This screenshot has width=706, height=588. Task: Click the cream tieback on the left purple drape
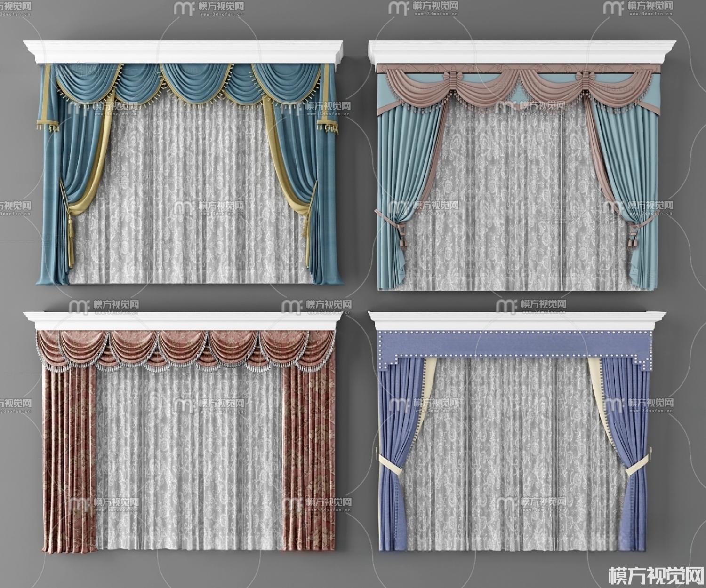click(x=391, y=463)
